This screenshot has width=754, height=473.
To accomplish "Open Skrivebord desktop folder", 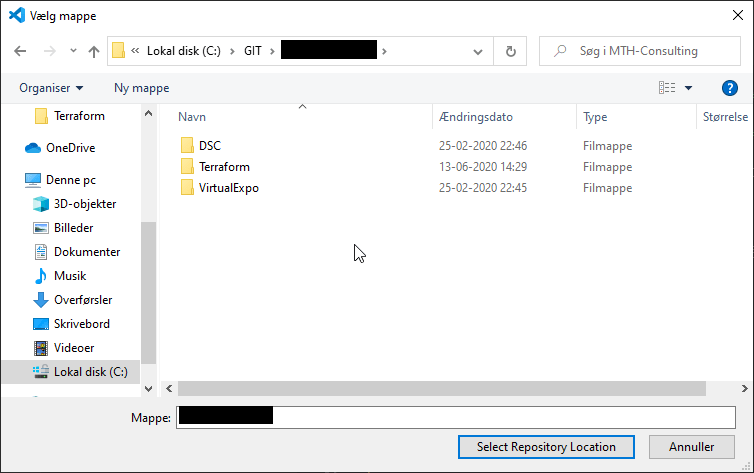I will tap(81, 324).
